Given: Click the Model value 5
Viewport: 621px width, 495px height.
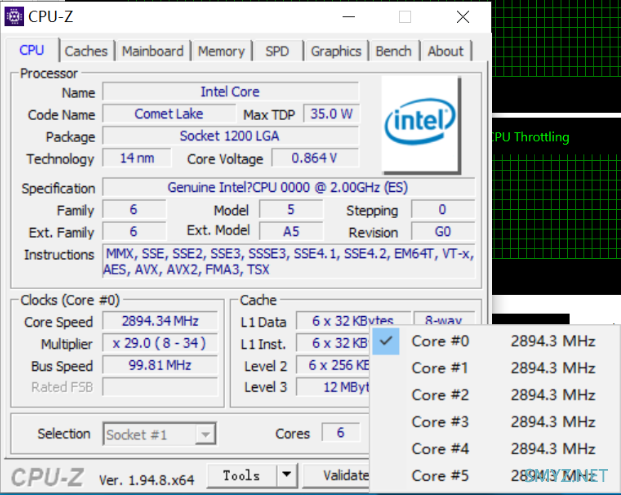Looking at the screenshot, I should click(x=291, y=209).
